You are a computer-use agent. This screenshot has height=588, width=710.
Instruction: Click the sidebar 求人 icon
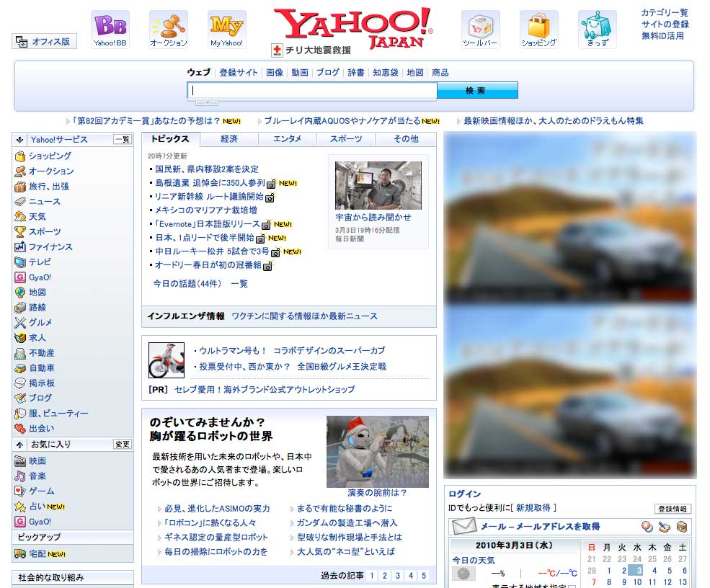click(20, 338)
